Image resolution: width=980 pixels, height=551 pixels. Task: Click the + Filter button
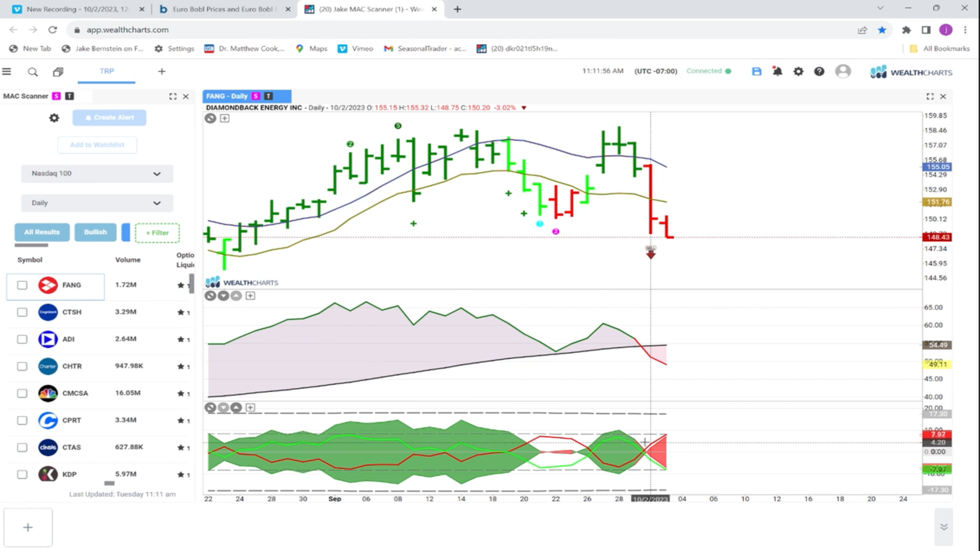[x=157, y=233]
